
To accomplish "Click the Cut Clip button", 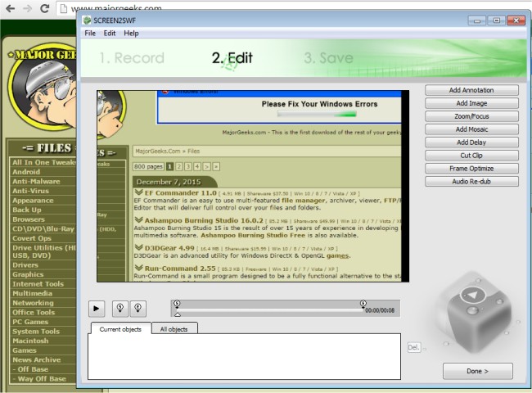I will click(x=471, y=156).
